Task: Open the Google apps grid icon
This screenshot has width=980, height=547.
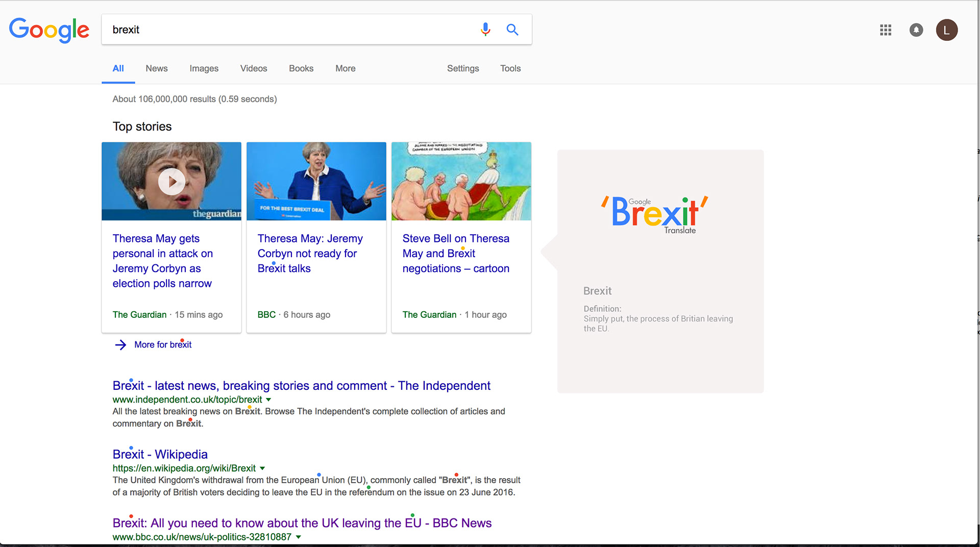Action: click(886, 30)
